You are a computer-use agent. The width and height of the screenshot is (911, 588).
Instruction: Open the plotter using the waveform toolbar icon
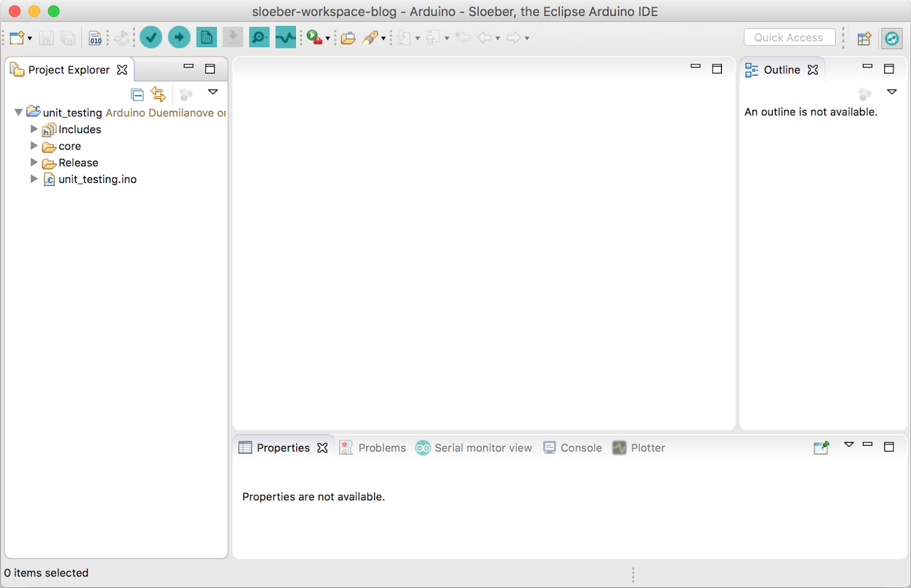coord(285,37)
